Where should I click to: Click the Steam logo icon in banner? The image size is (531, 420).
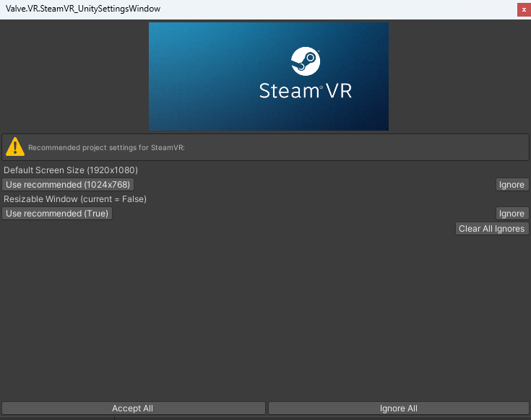click(304, 61)
